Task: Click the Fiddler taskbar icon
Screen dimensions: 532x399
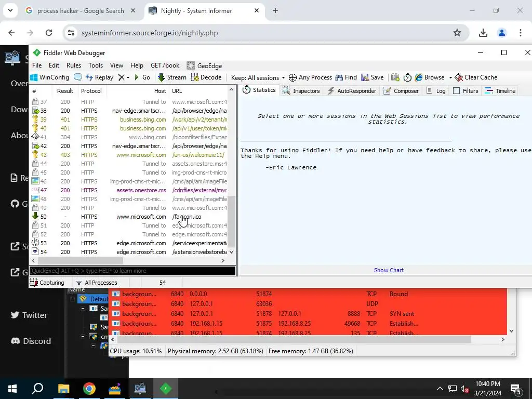Action: 166,389
